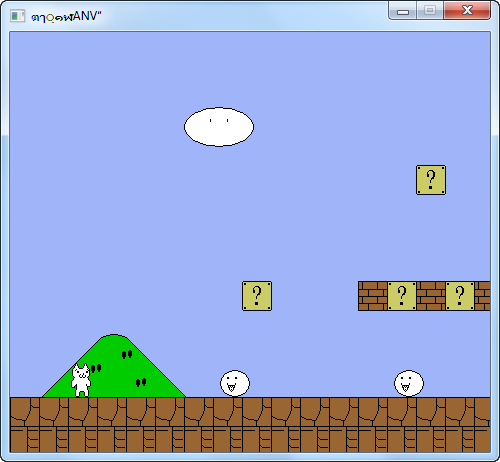This screenshot has width=500, height=462.
Task: Click the bush marks beside the cat
Action: pyautogui.click(x=96, y=368)
